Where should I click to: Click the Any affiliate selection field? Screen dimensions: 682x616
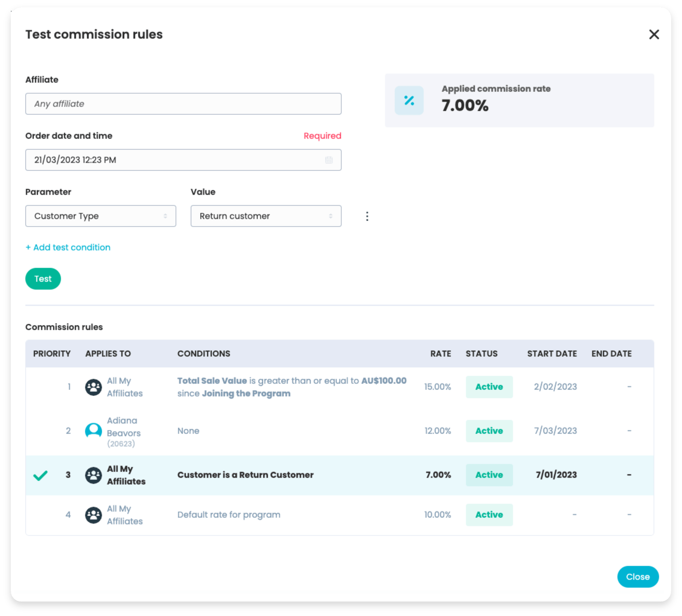183,104
